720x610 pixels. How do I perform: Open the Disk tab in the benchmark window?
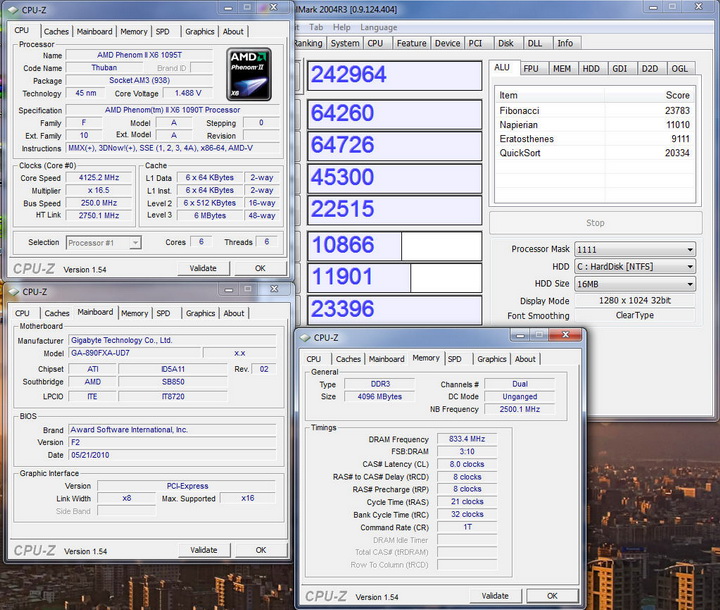[506, 43]
